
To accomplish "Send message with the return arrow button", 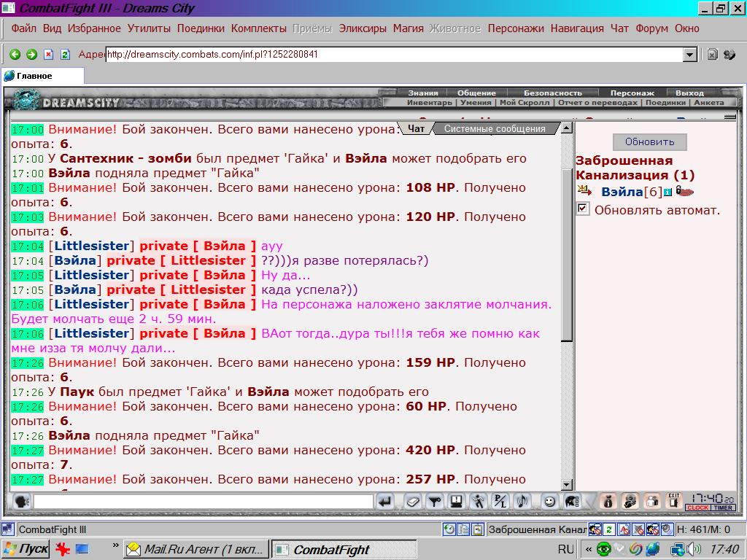I will coord(385,502).
